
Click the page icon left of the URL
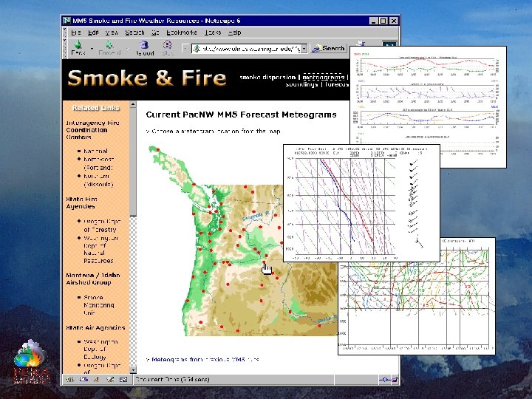coord(197,49)
